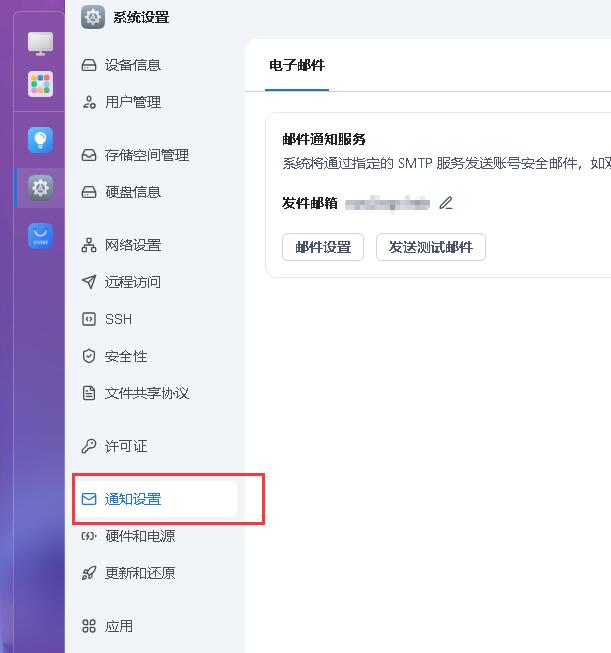Select the settings gear in dock
Image resolution: width=611 pixels, height=653 pixels.
tap(40, 188)
